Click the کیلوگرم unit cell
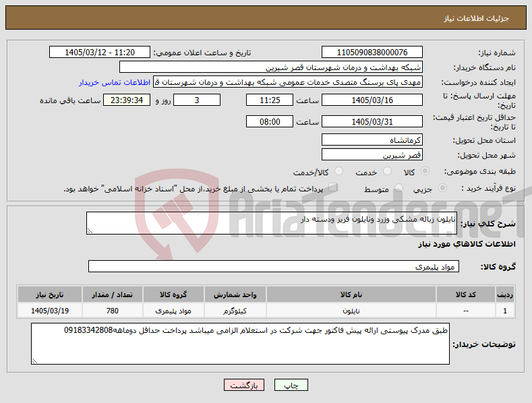Viewport: 532px width, 403px height. [x=235, y=311]
